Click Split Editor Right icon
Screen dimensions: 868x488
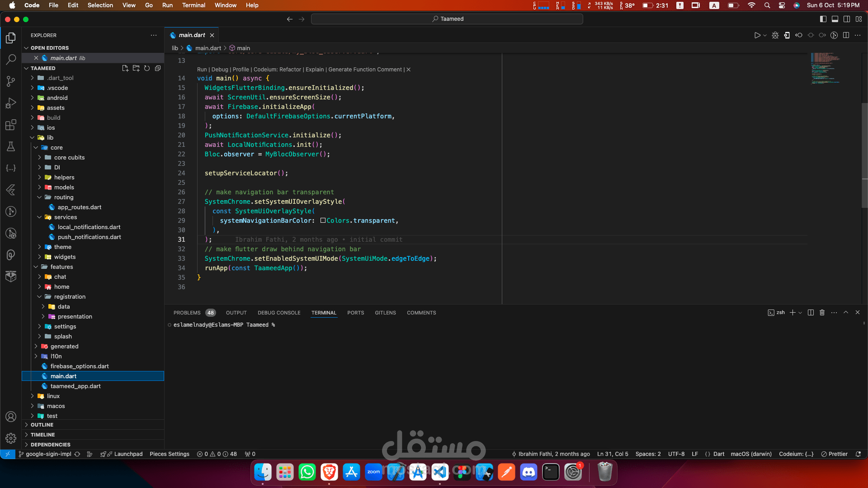pyautogui.click(x=846, y=35)
